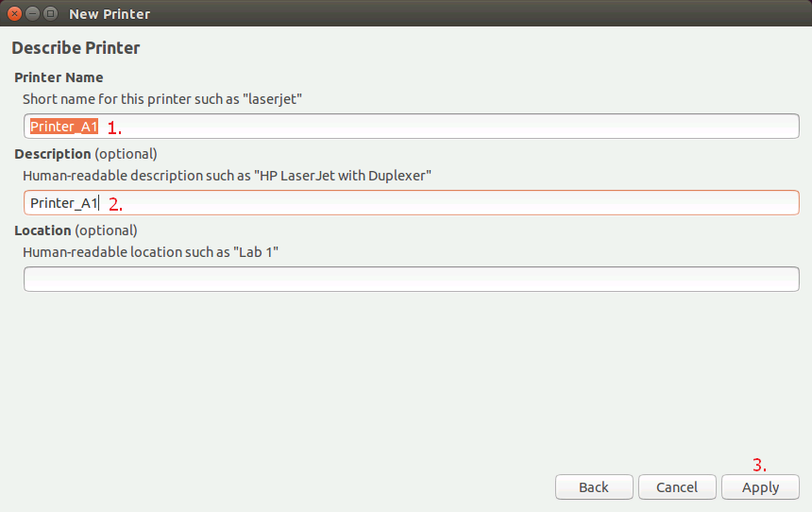Click the Description input field

coord(411,202)
